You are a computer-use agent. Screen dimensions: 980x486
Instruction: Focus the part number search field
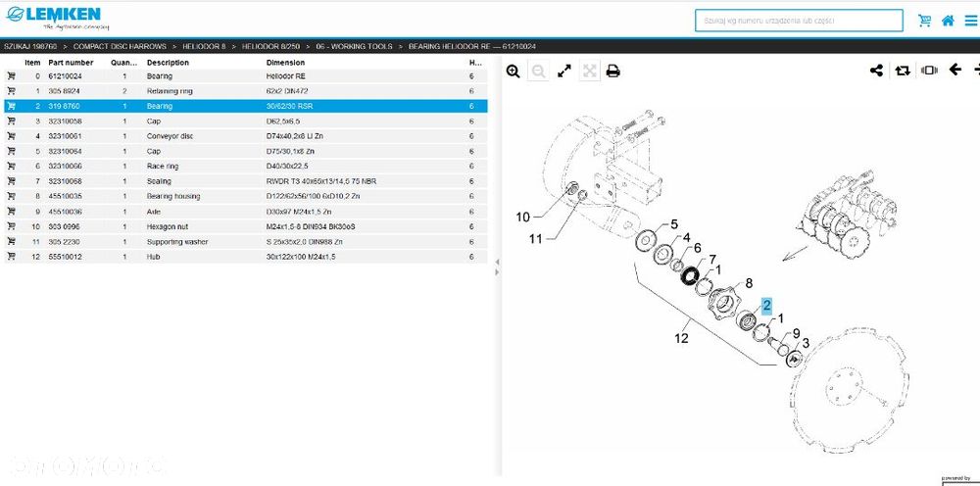[799, 21]
